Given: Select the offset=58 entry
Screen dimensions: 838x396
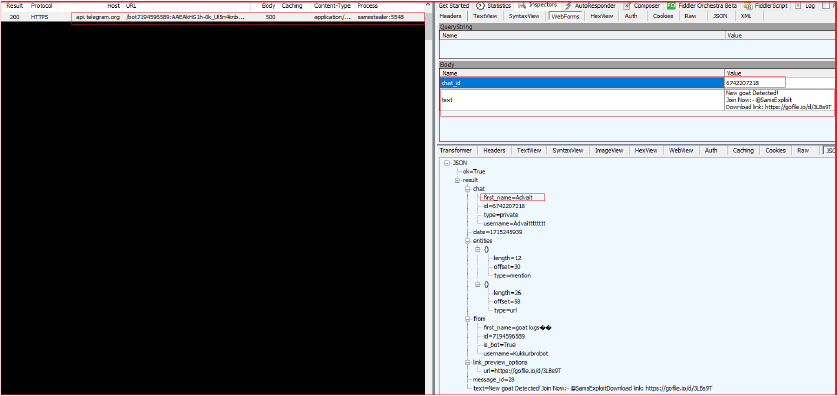Looking at the screenshot, I should [x=507, y=301].
